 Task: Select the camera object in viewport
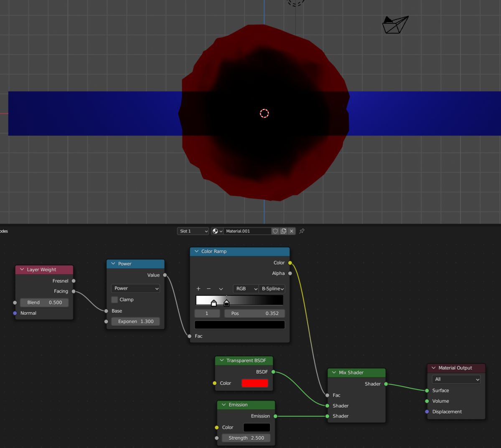395,25
